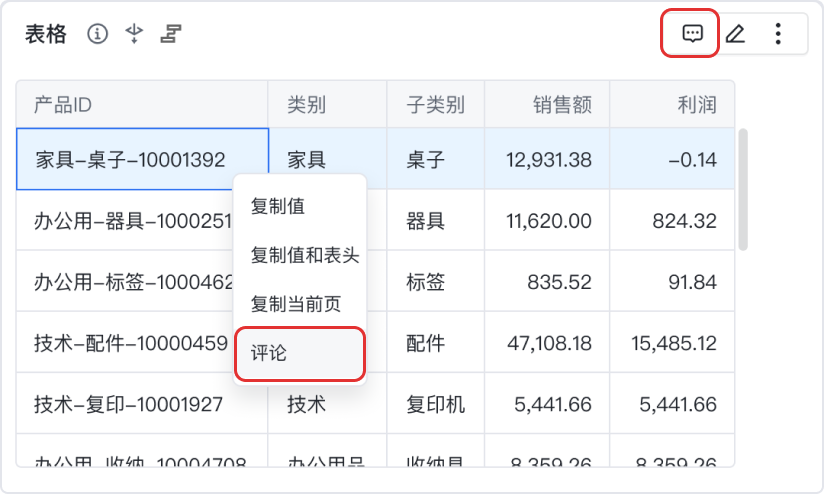Click the 47,108.18 sales value cell
The image size is (824, 494).
click(549, 343)
